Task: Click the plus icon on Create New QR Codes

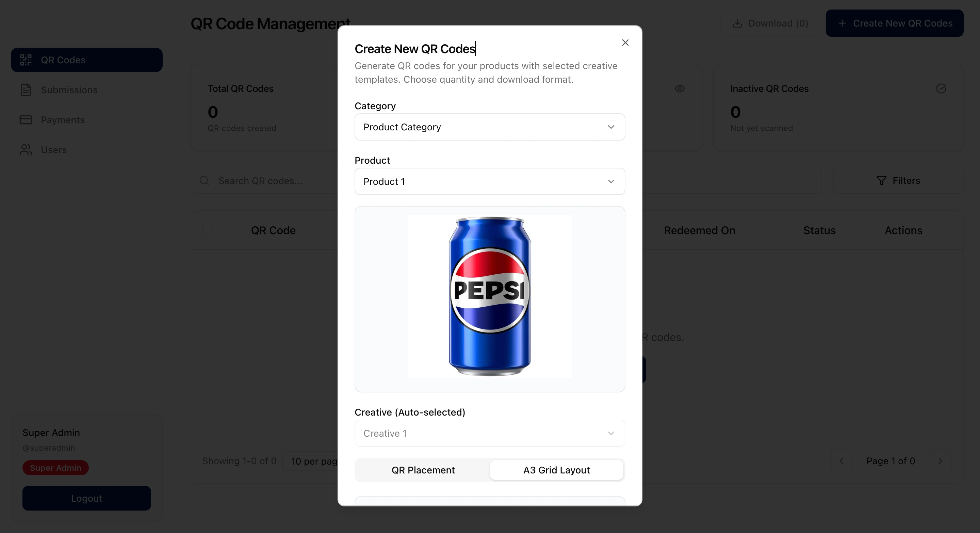Action: pyautogui.click(x=842, y=23)
